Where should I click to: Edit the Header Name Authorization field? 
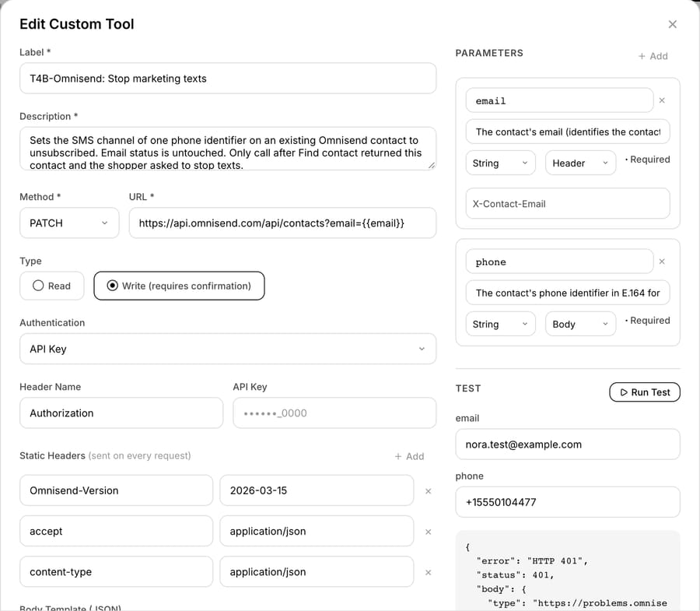[x=121, y=413]
